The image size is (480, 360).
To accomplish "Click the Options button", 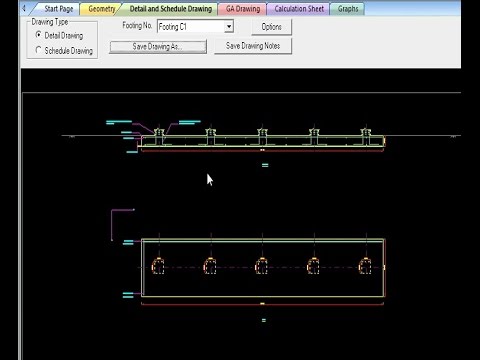I will 271,27.
